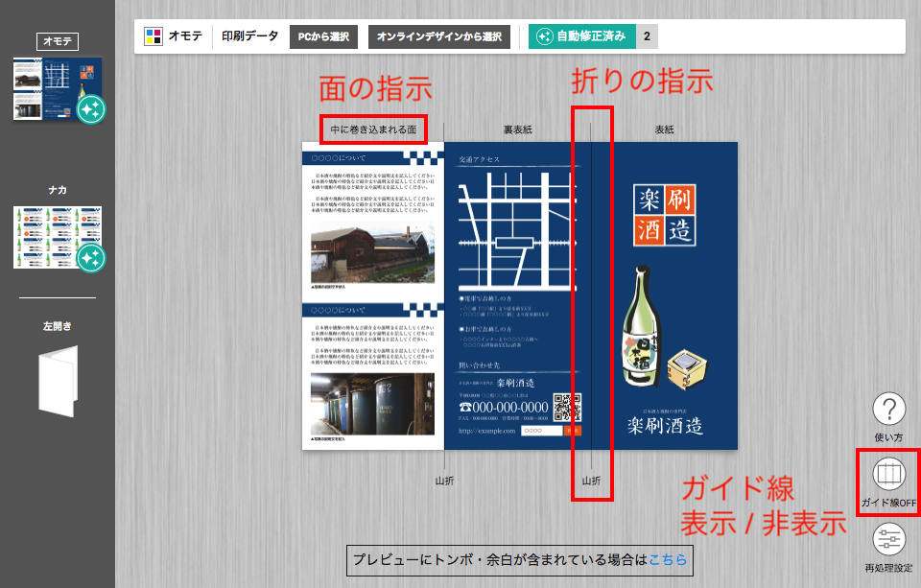Screen dimensions: 921x588
Task: Click the sparkle icon in 自動修正済み
Action: [544, 36]
